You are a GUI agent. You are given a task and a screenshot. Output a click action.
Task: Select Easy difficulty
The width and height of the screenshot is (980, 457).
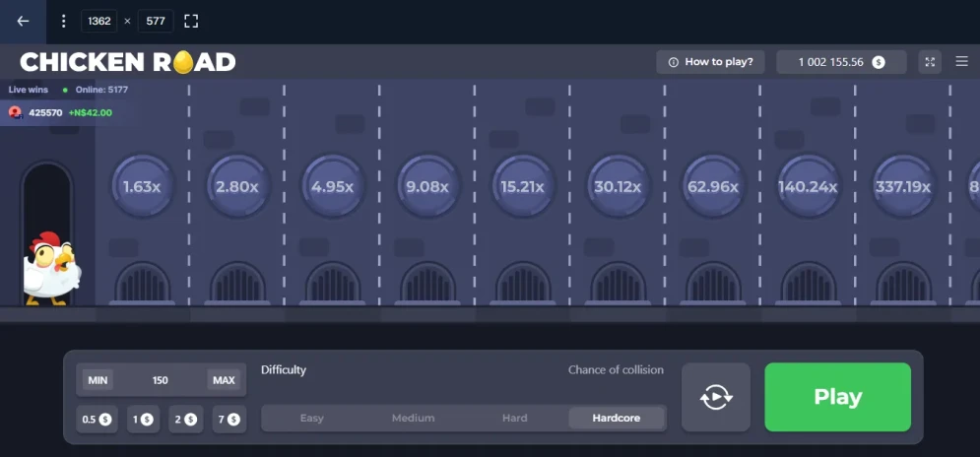[x=311, y=419]
